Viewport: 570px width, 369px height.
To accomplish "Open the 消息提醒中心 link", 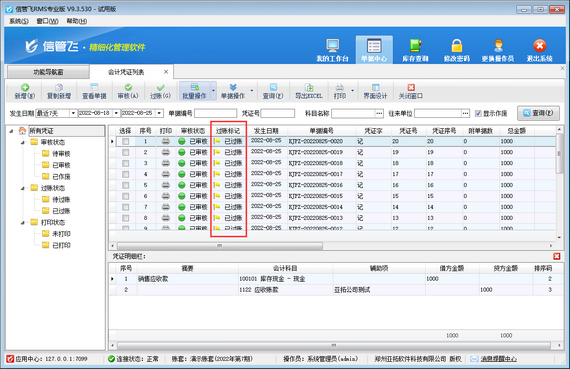I will click(x=498, y=359).
